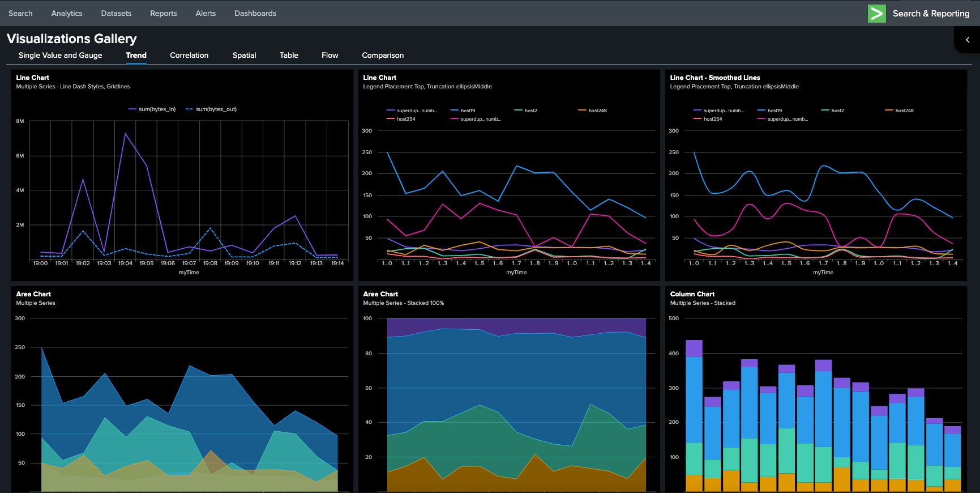Image resolution: width=980 pixels, height=493 pixels.
Task: Click the green Splunk app logo icon
Action: point(876,14)
